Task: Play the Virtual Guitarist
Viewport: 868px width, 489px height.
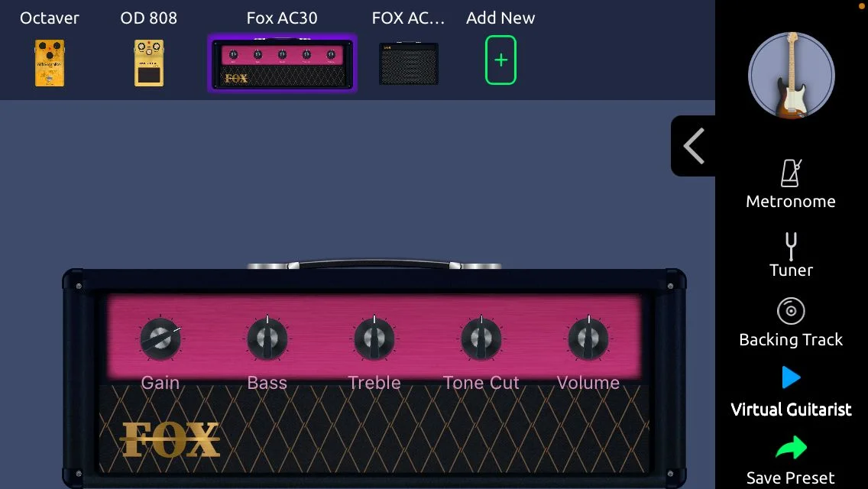Action: click(791, 377)
